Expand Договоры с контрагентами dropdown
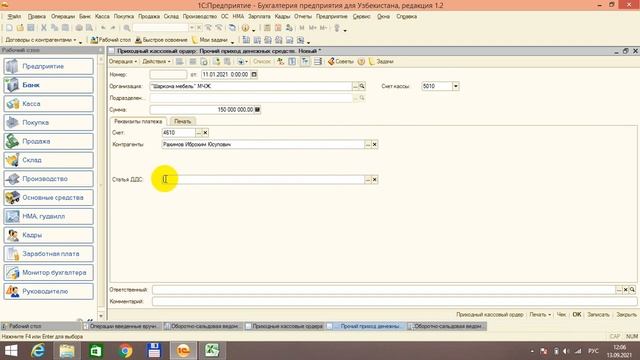Viewport: 640px width, 360px height. (x=41, y=40)
